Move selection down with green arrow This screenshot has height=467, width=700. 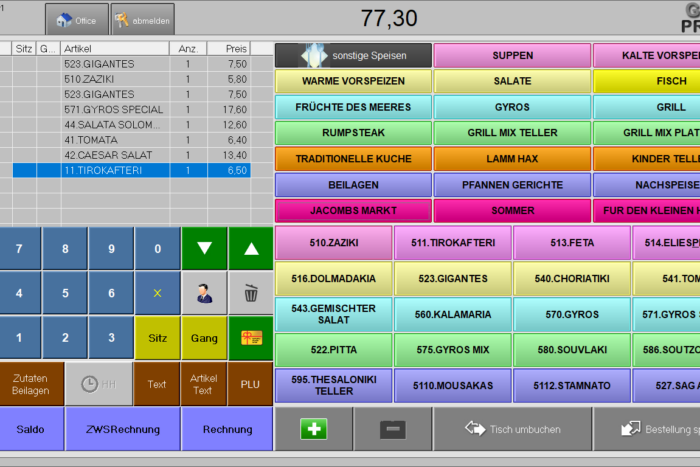(x=204, y=248)
